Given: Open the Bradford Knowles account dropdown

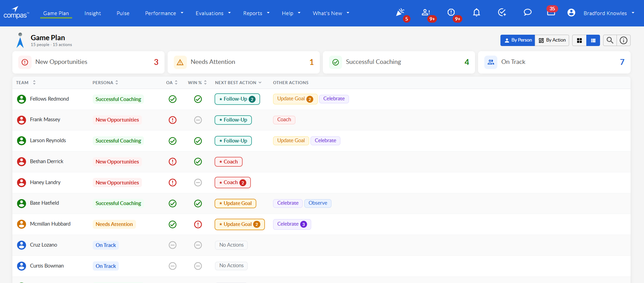Looking at the screenshot, I should point(609,13).
